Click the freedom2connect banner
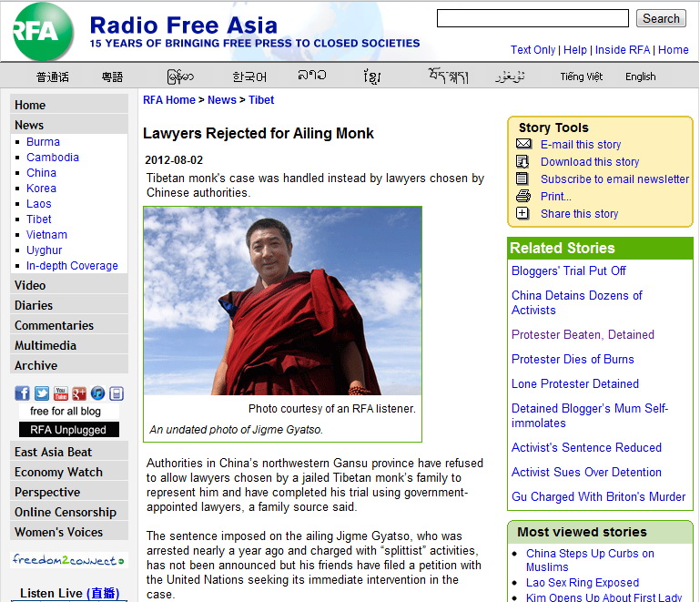Image resolution: width=700 pixels, height=602 pixels. [69, 560]
